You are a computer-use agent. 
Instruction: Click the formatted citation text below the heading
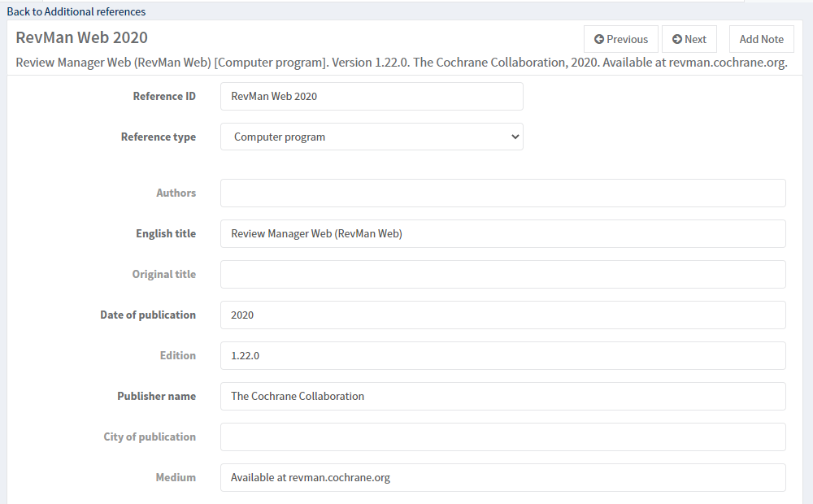coord(401,63)
